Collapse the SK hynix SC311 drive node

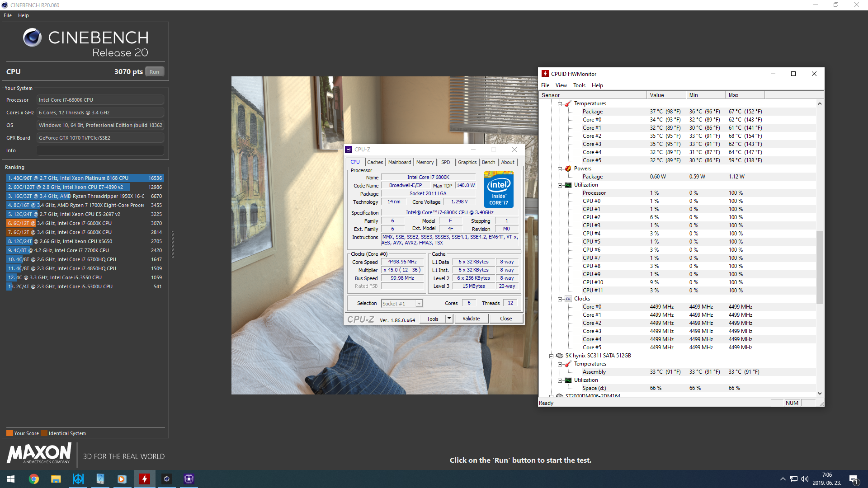point(551,356)
